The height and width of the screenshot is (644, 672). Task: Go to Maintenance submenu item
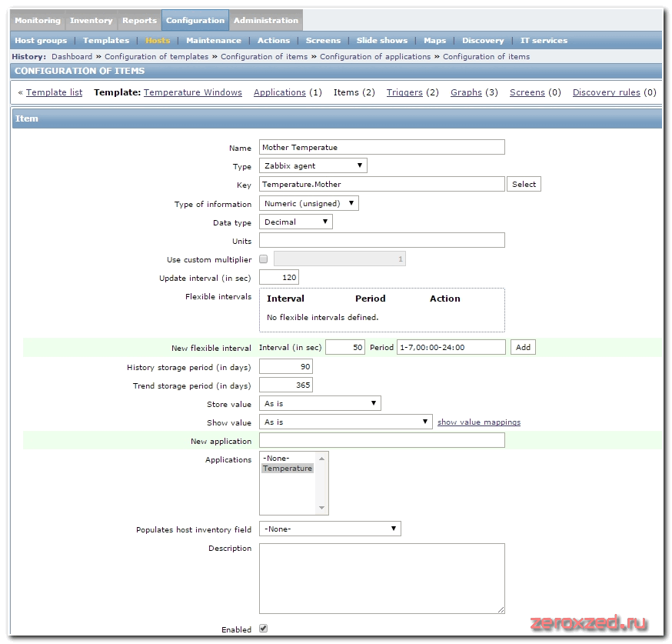[x=213, y=41]
